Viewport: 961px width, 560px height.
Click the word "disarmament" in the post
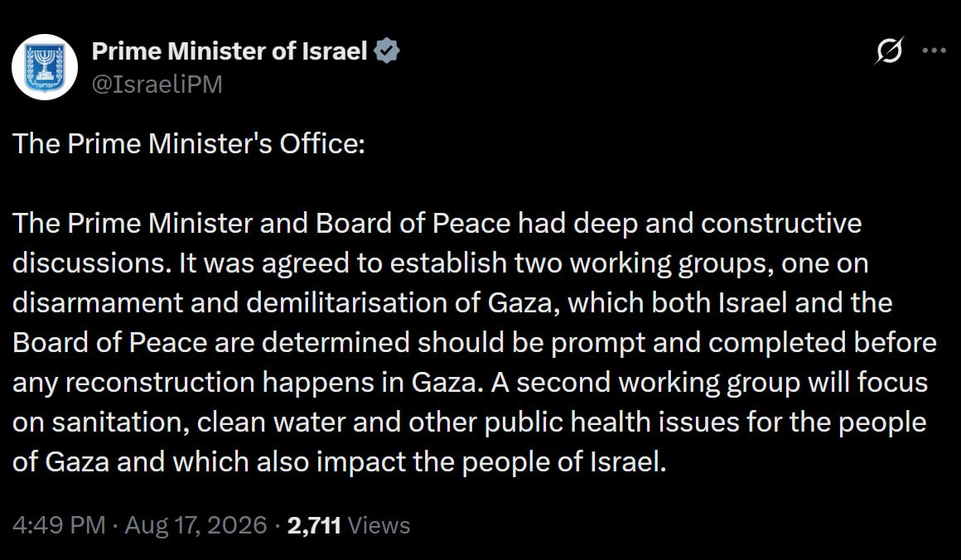point(98,303)
